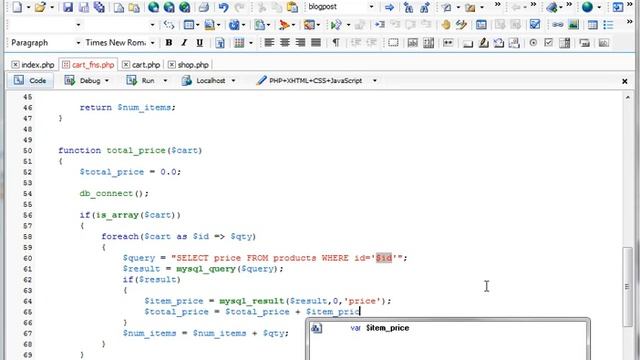Click the first globe preview icon

point(153,7)
